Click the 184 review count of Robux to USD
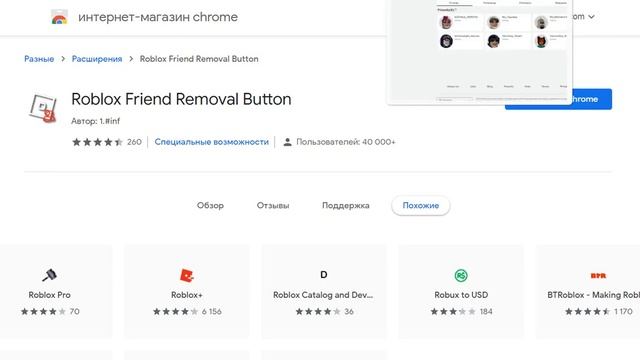The height and width of the screenshot is (360, 640). [x=486, y=311]
